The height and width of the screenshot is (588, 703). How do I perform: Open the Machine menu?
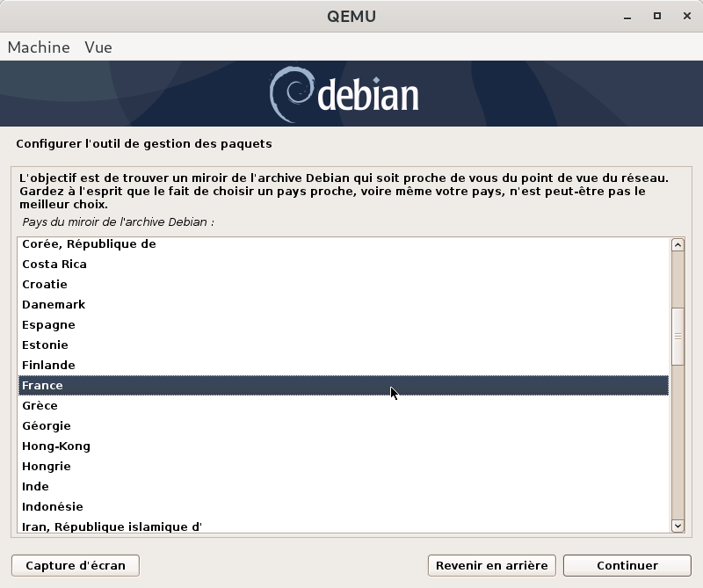39,47
